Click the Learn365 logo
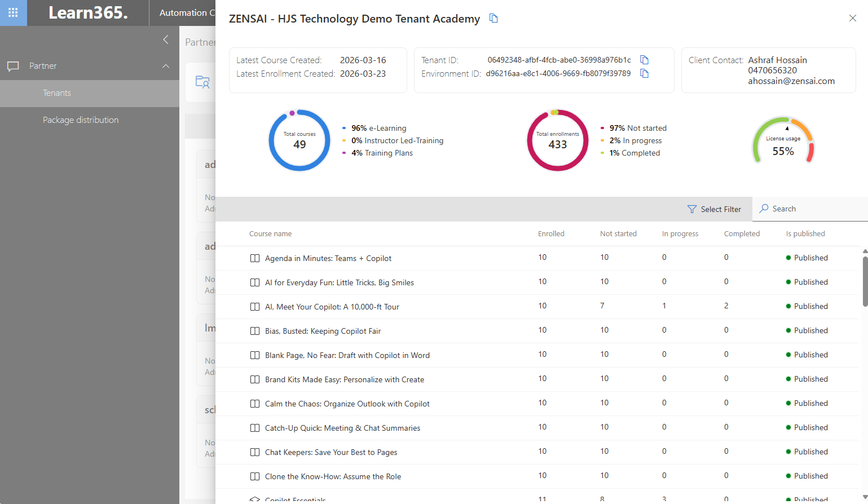Screen dimensions: 868x504 [88, 12]
